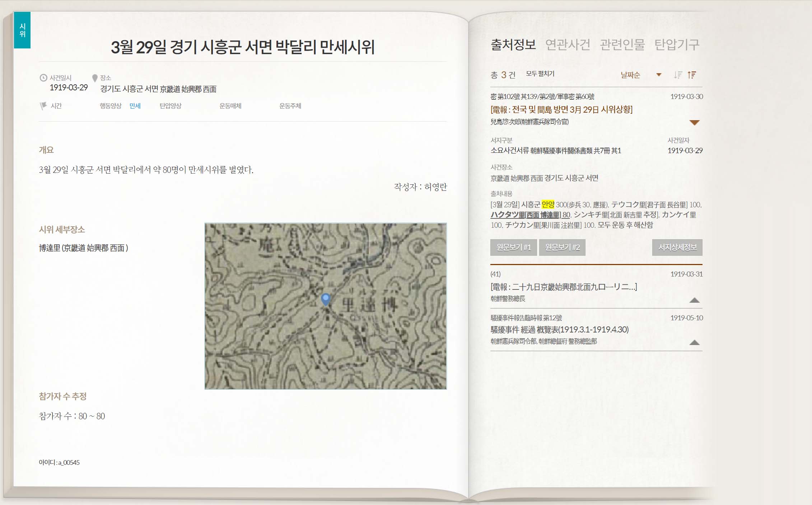Click the 원문보기 #1 button
Screen dimensions: 812x505
(x=513, y=247)
